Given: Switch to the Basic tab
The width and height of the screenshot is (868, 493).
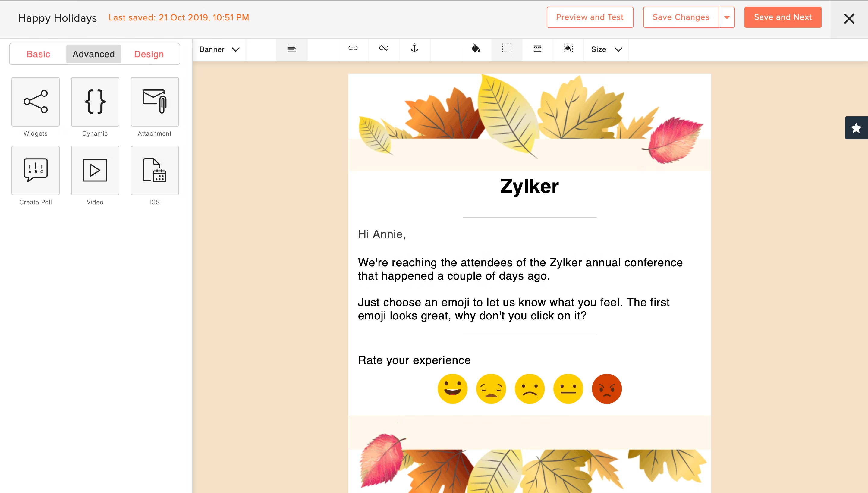Looking at the screenshot, I should tap(38, 54).
